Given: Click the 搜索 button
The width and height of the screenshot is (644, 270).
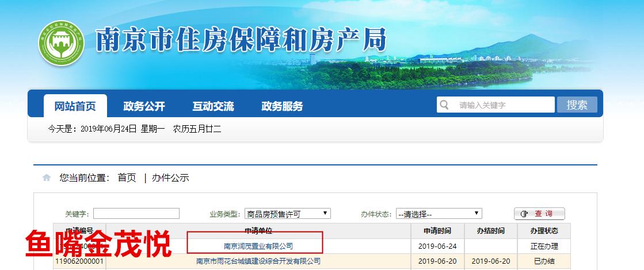Looking at the screenshot, I should 577,105.
